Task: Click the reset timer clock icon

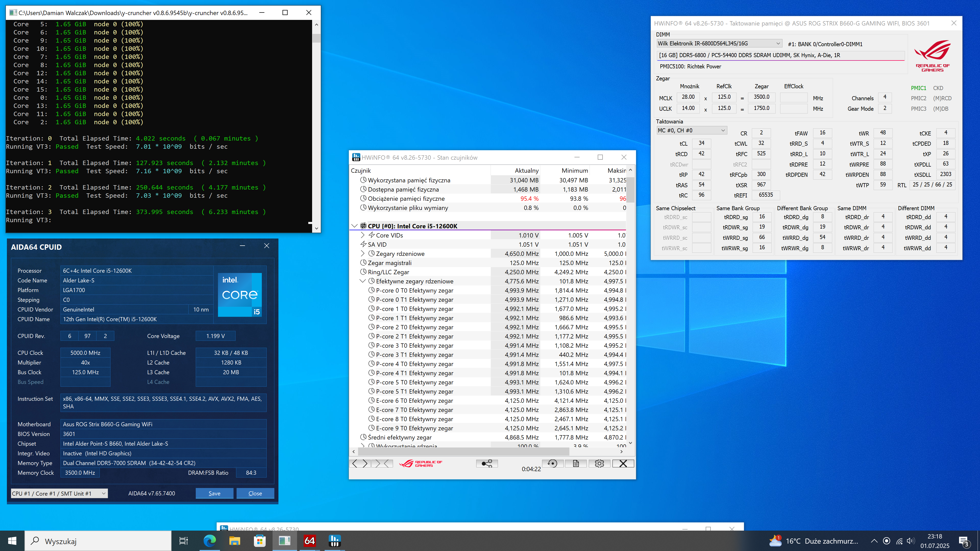Action: click(x=552, y=463)
